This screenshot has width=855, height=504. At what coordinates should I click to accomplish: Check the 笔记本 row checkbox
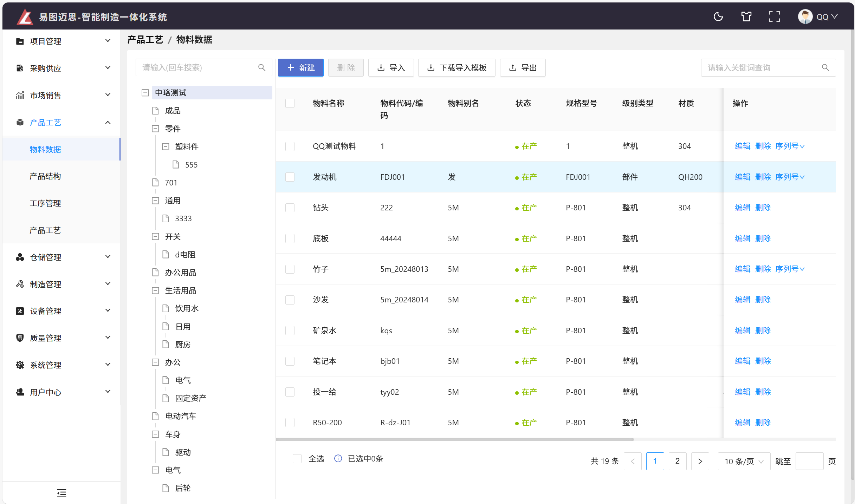pyautogui.click(x=290, y=361)
